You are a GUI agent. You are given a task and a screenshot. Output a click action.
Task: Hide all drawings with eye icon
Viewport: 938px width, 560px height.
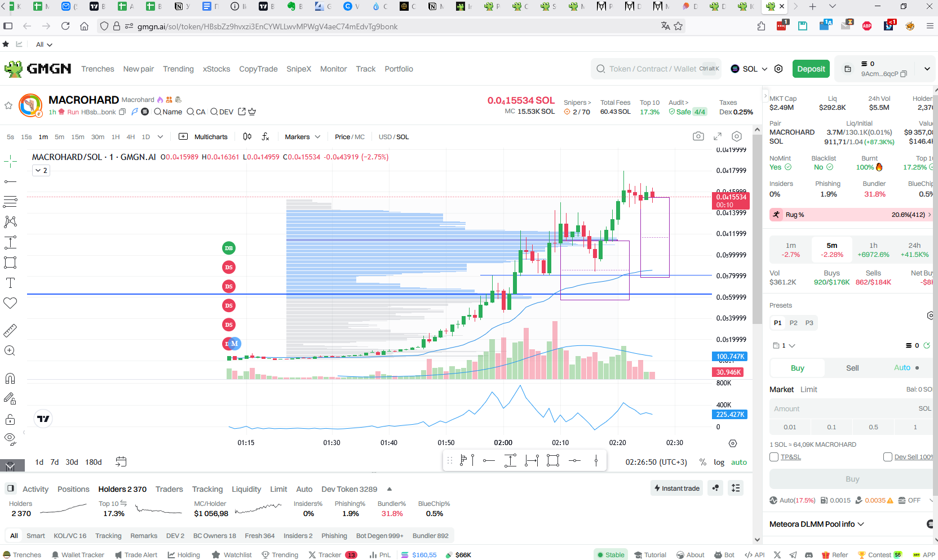coord(10,439)
